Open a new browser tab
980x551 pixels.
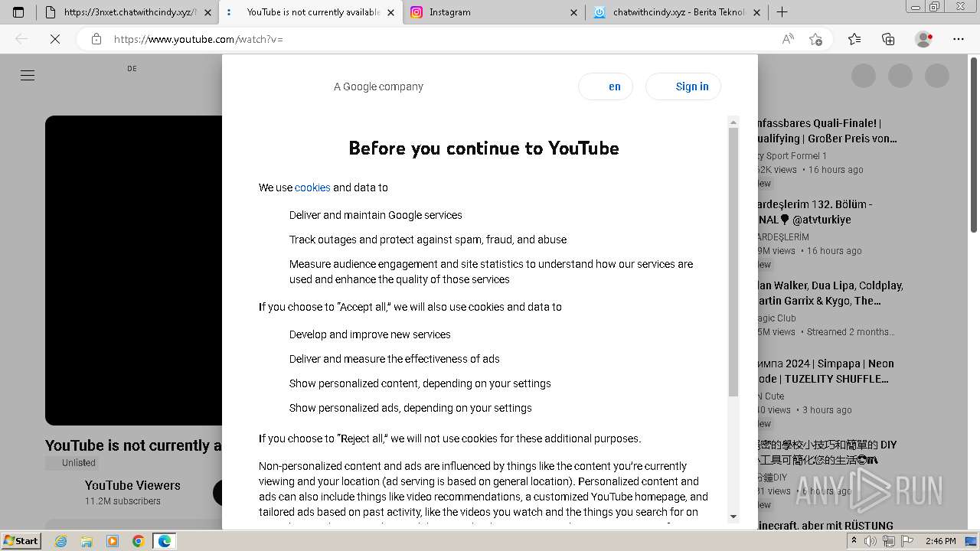782,12
